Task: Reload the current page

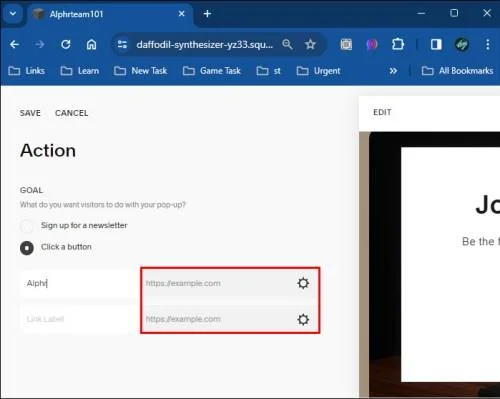Action: pos(66,44)
